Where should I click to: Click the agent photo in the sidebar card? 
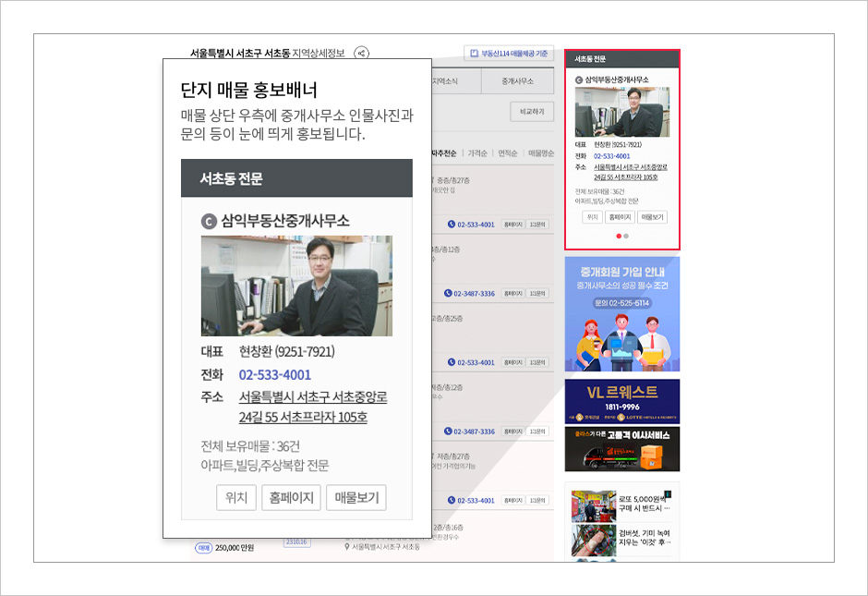pyautogui.click(x=623, y=113)
